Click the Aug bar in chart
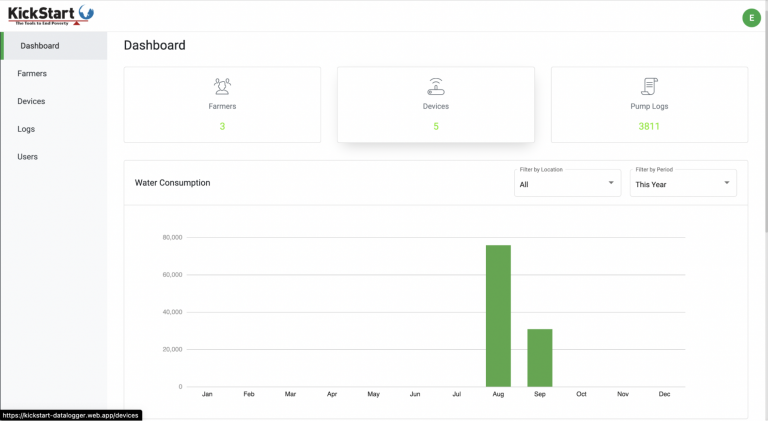Screen dimensions: 768x421 pyautogui.click(x=498, y=316)
